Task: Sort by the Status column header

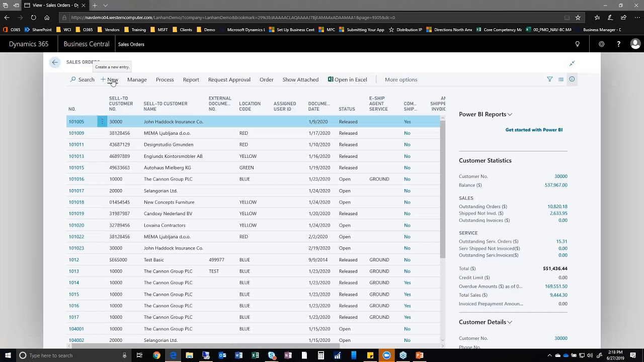Action: pos(347,109)
